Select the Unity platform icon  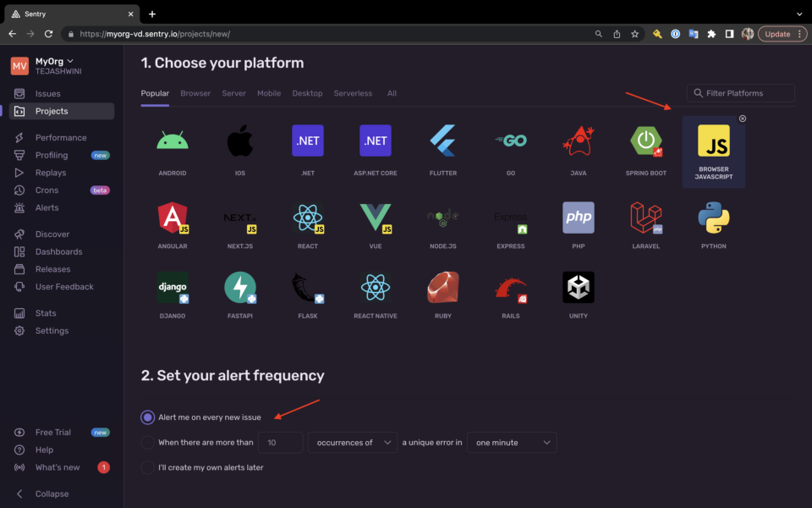579,288
